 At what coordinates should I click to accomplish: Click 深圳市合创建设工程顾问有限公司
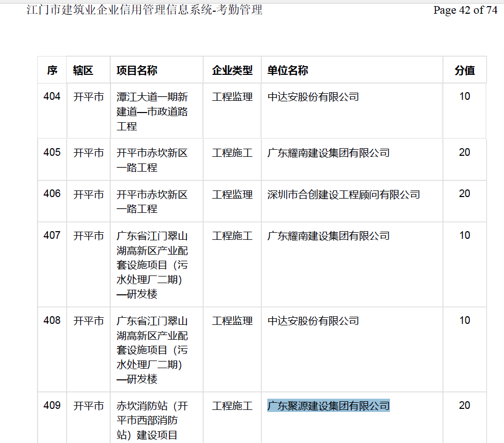[x=344, y=194]
